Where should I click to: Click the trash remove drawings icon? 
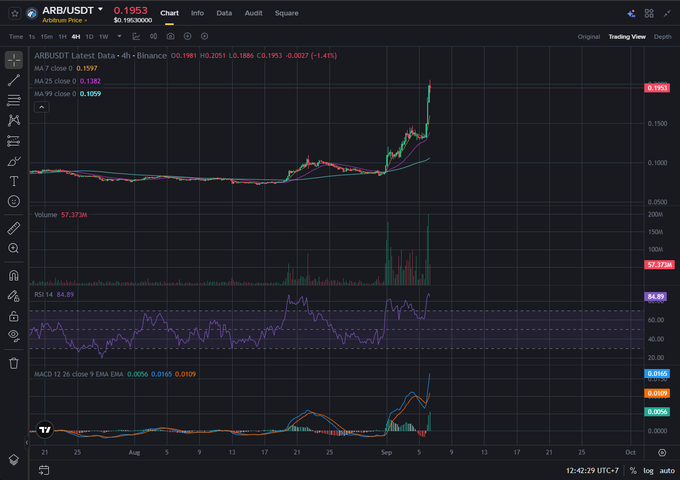point(14,363)
